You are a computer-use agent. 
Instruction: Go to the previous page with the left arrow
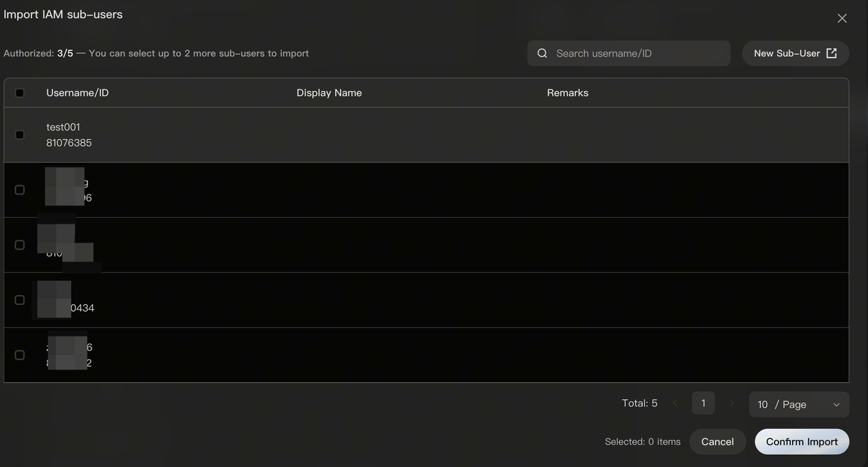[675, 403]
